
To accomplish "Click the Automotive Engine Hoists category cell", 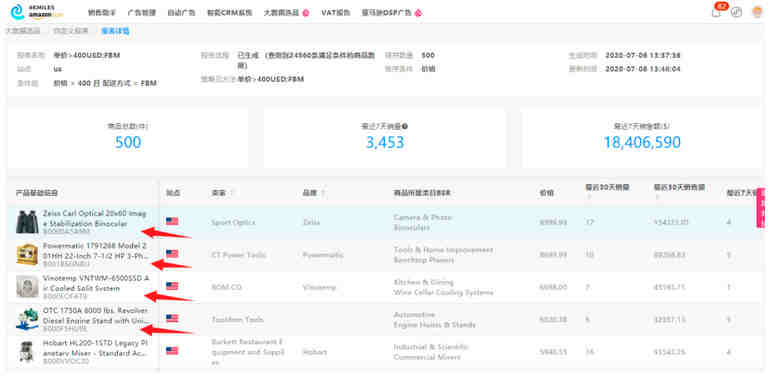I will (434, 320).
